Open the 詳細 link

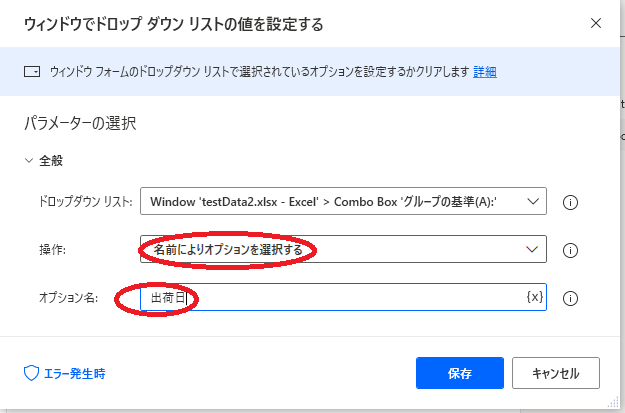[485, 72]
